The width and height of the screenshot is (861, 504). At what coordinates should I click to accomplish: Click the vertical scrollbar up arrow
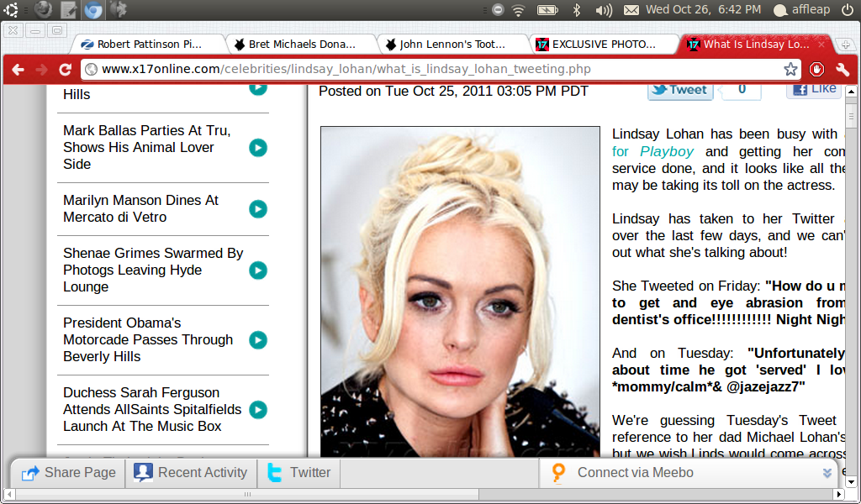tap(851, 92)
